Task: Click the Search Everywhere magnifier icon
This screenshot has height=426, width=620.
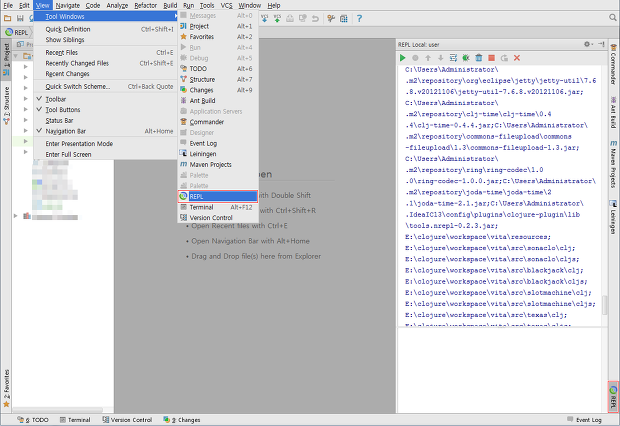Action: [612, 17]
